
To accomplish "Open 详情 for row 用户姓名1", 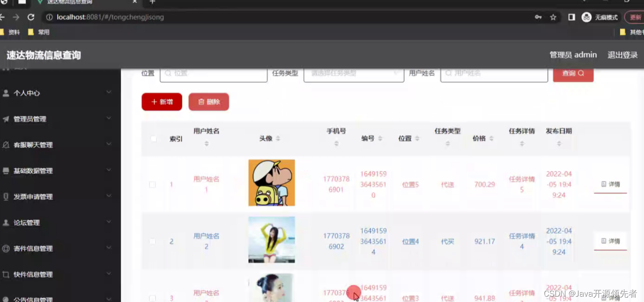I will [x=610, y=184].
